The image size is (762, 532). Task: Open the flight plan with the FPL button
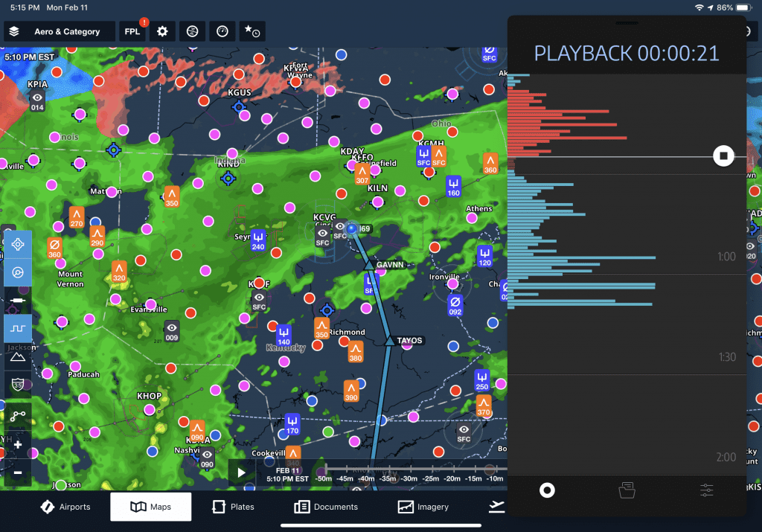pos(132,31)
